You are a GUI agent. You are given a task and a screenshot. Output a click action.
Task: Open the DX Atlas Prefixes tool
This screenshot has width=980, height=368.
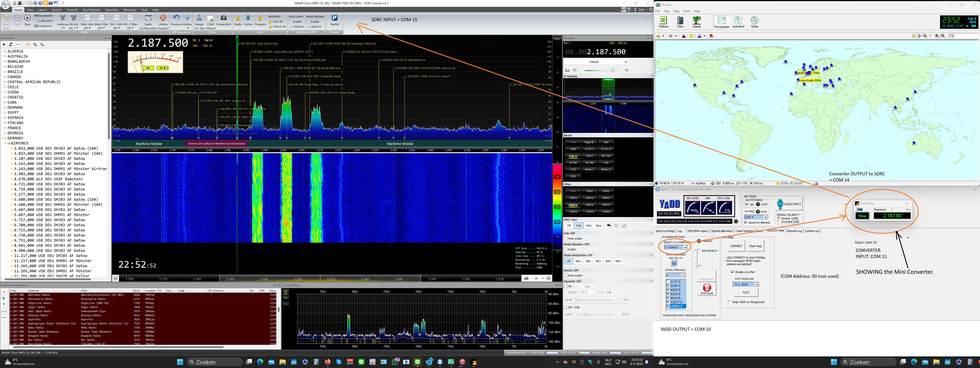pos(663,22)
